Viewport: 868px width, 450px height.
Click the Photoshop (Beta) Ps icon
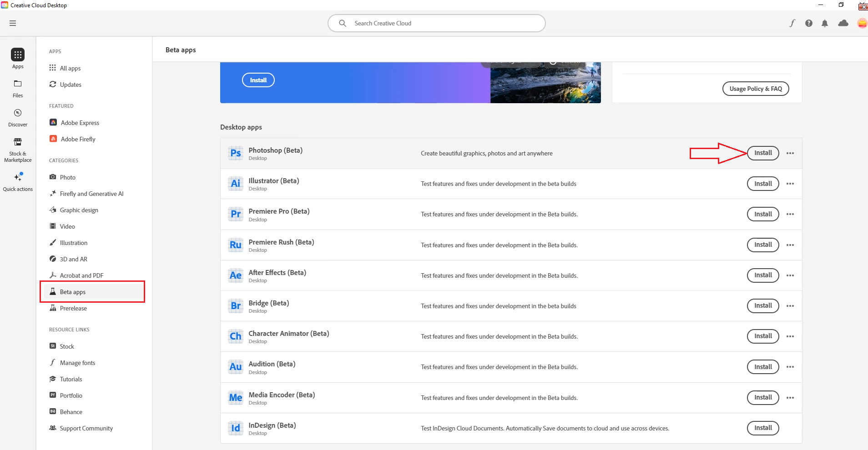coord(236,153)
